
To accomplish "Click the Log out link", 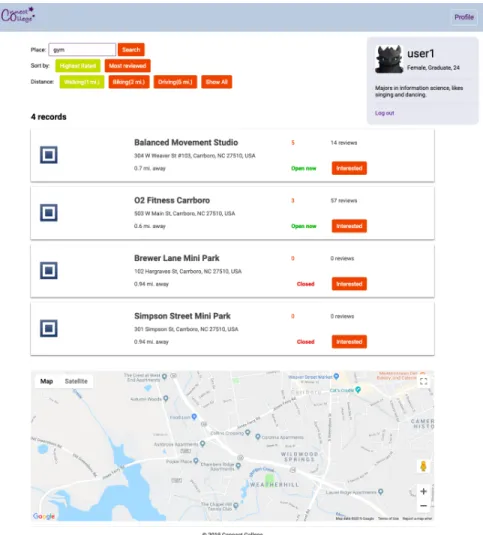I will [x=384, y=113].
